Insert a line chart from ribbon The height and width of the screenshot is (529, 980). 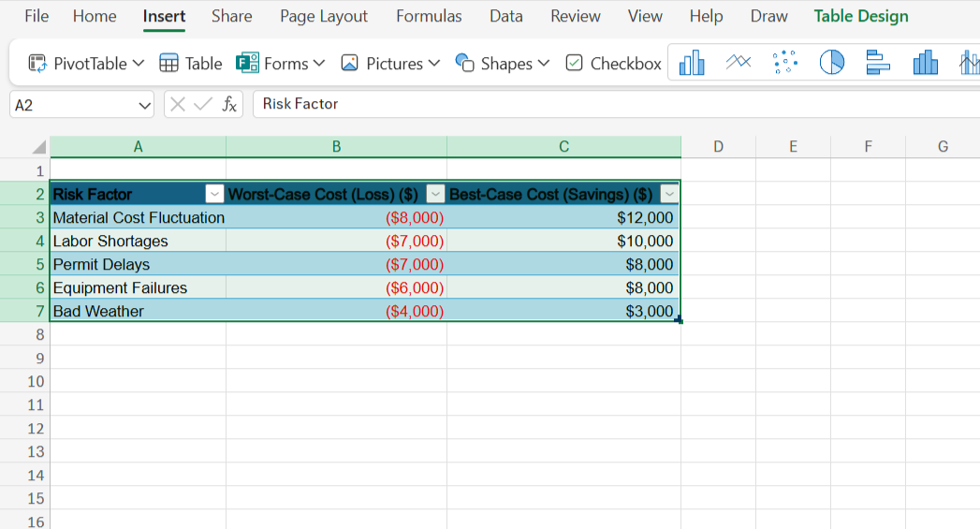tap(739, 63)
